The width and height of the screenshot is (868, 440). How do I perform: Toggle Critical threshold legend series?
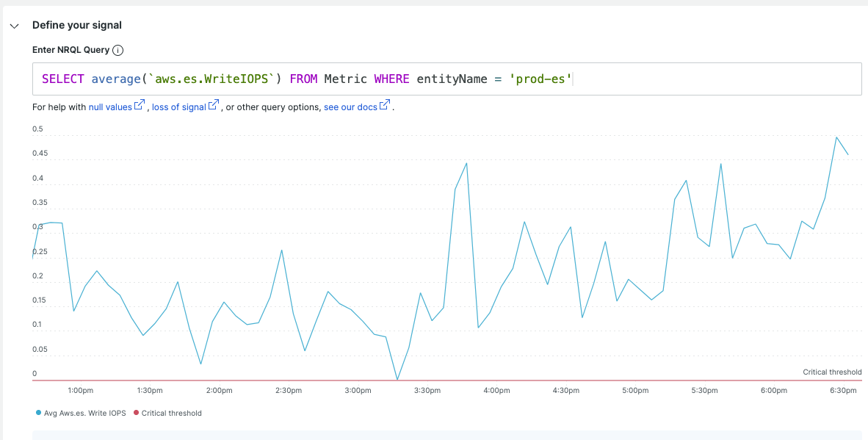(168, 413)
